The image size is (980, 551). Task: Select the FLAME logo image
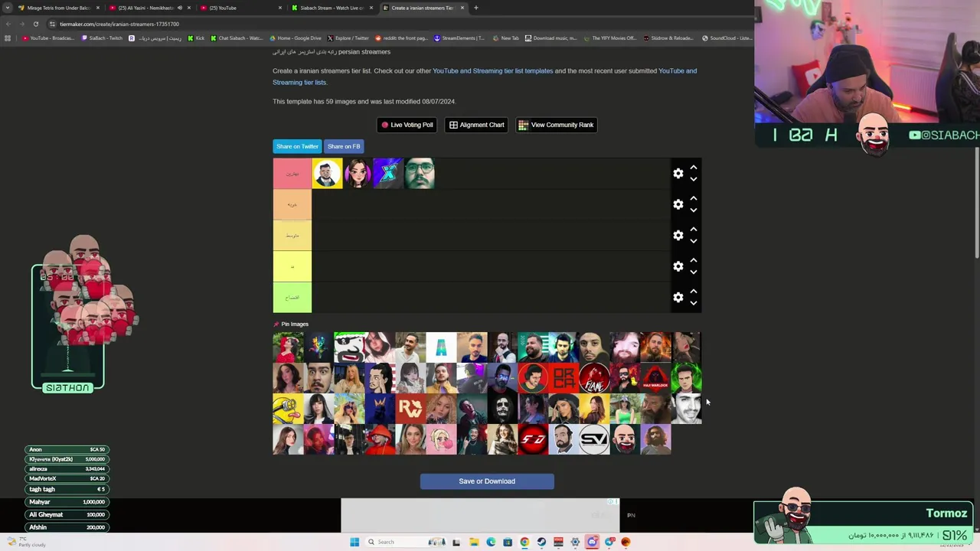tap(594, 378)
